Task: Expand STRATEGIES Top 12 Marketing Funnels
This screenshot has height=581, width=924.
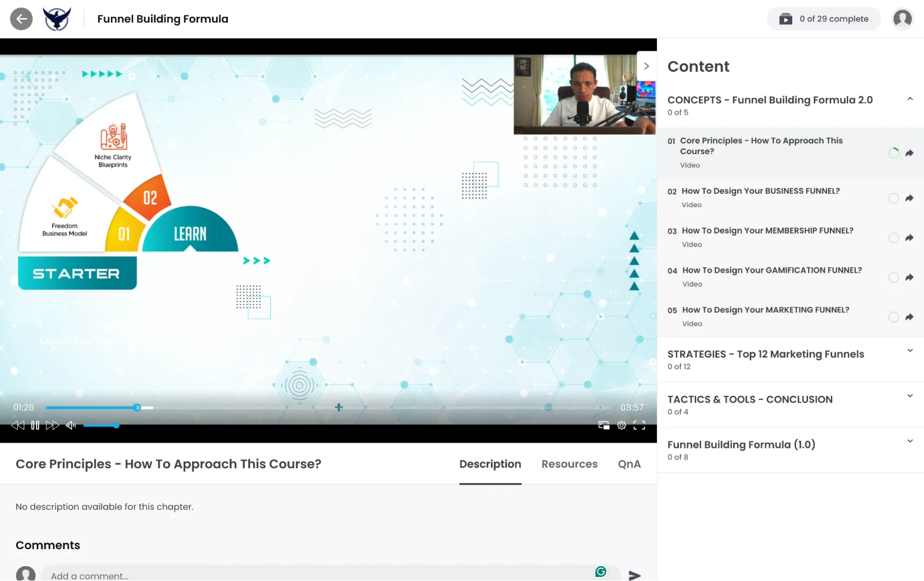Action: (910, 351)
